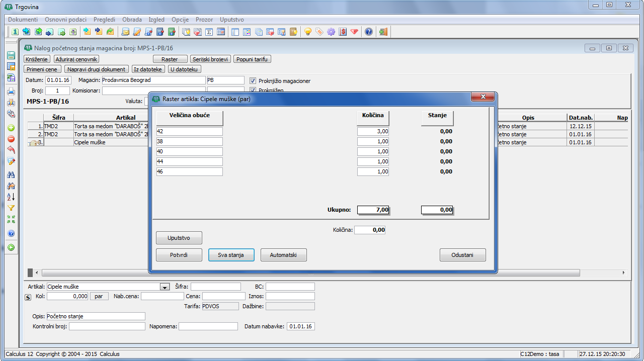Open the Osnovni podaci menu
This screenshot has width=644, height=361.
click(x=65, y=20)
